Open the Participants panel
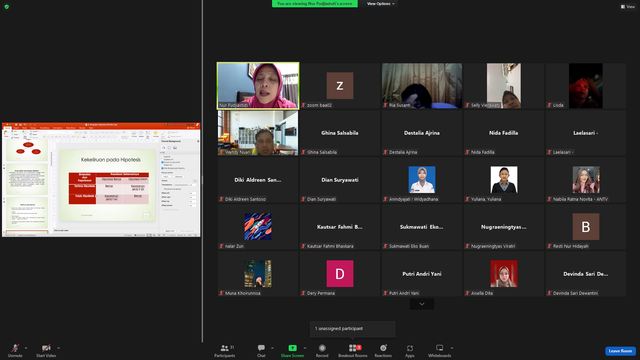 (x=225, y=350)
